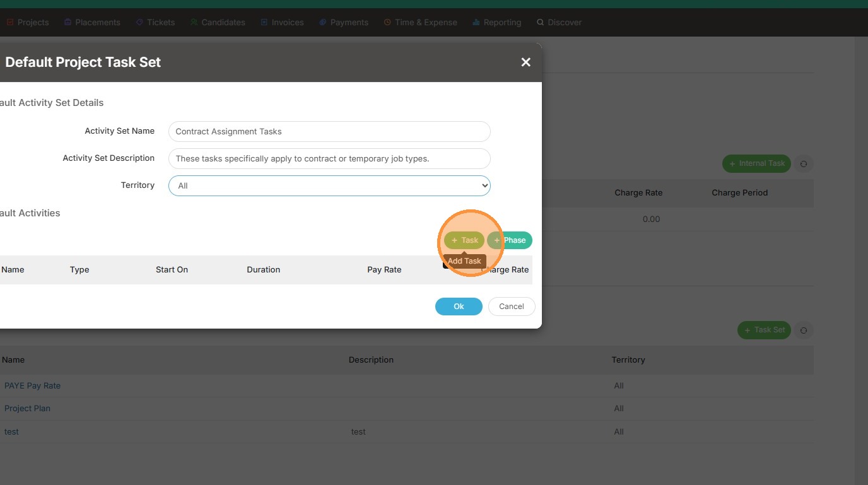868x485 pixels.
Task: Go to the Payments section
Action: 344,22
